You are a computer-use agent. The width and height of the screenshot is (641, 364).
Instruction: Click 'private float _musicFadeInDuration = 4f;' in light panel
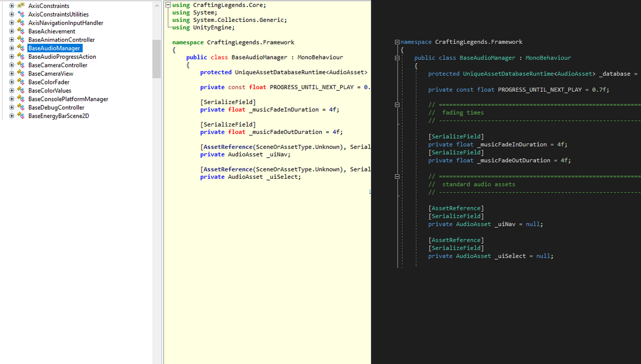pyautogui.click(x=270, y=109)
